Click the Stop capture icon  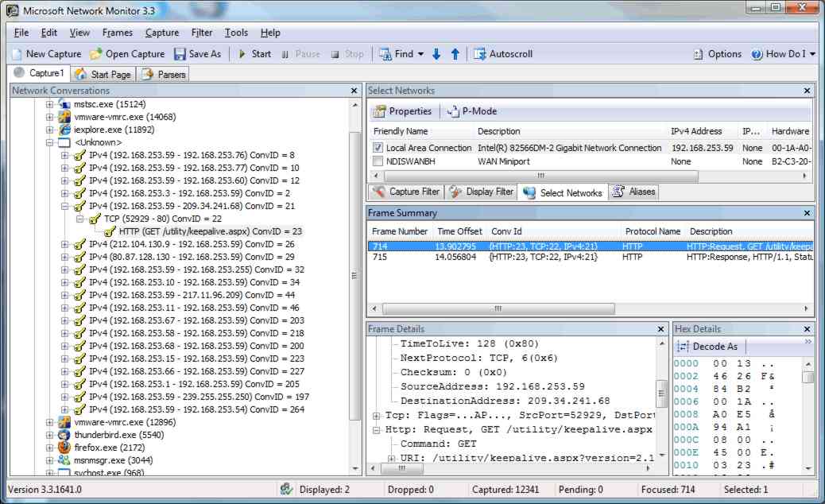tap(335, 54)
